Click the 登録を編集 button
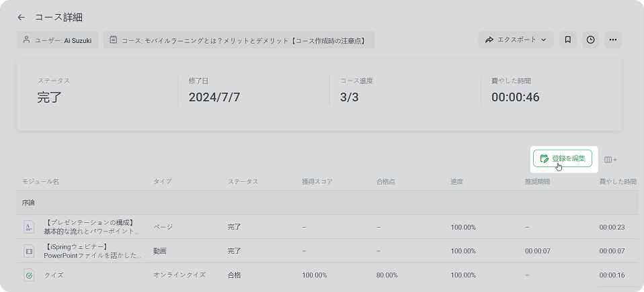This screenshot has height=292, width=644. pos(563,159)
